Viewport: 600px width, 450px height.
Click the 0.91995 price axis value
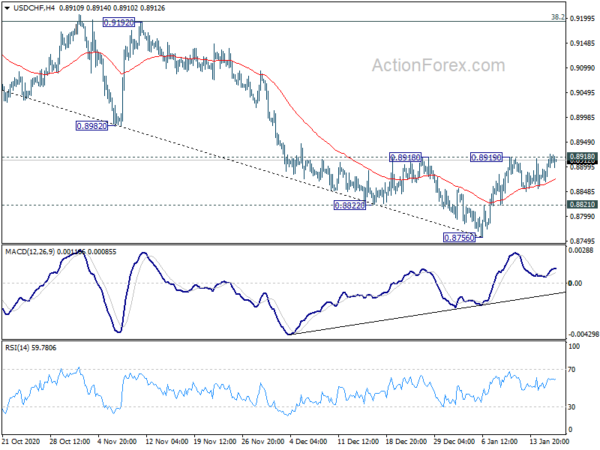point(582,18)
